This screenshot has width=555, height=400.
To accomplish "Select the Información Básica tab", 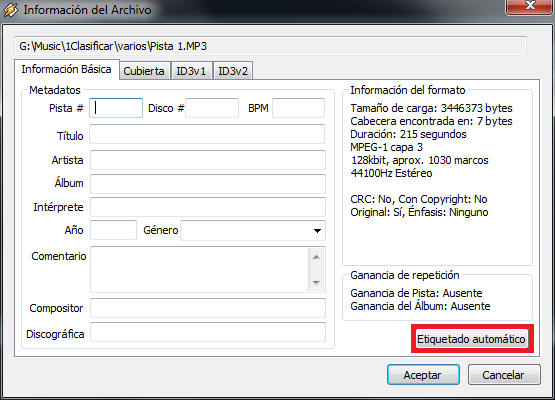I will pos(67,69).
